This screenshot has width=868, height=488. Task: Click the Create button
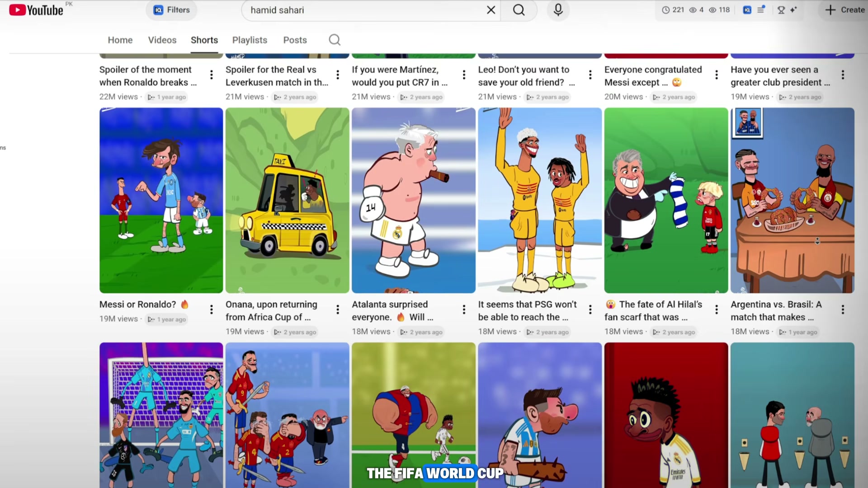click(844, 10)
